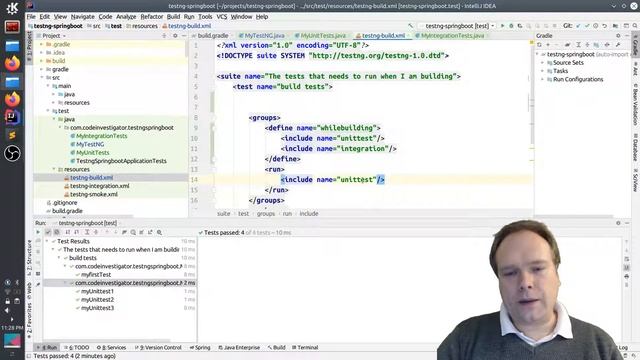This screenshot has height=360, width=640.
Task: Click 'suite' in editor breadcrumb
Action: 224,213
